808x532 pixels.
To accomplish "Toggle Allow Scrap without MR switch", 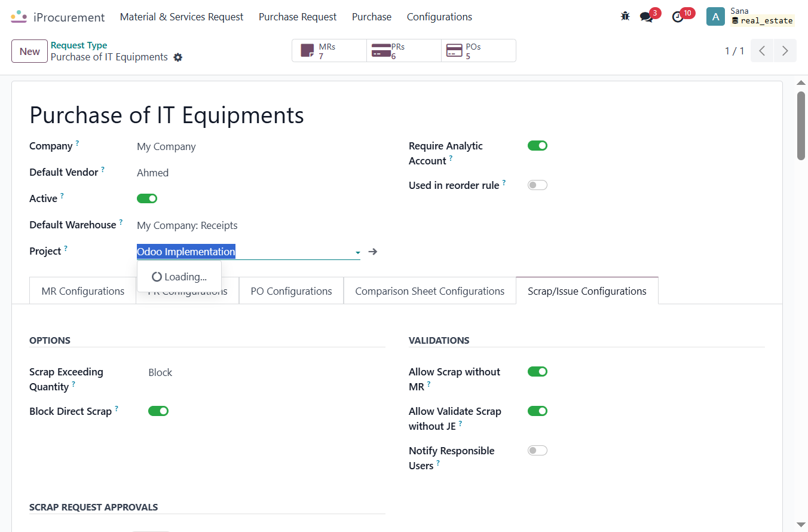I will coord(537,372).
